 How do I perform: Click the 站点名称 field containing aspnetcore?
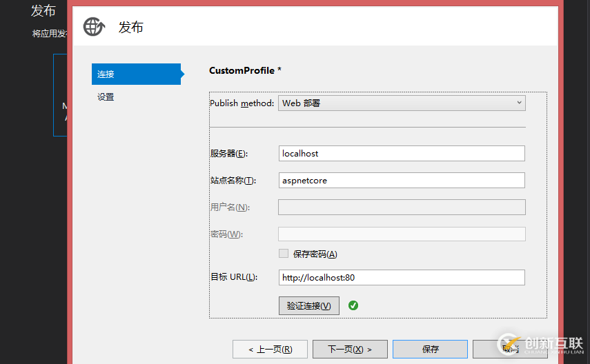(402, 181)
